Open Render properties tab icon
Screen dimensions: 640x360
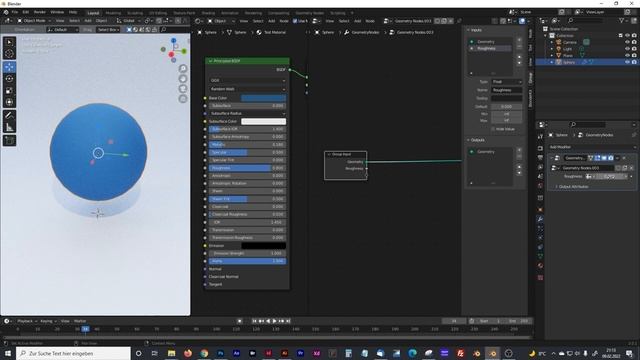(x=540, y=148)
